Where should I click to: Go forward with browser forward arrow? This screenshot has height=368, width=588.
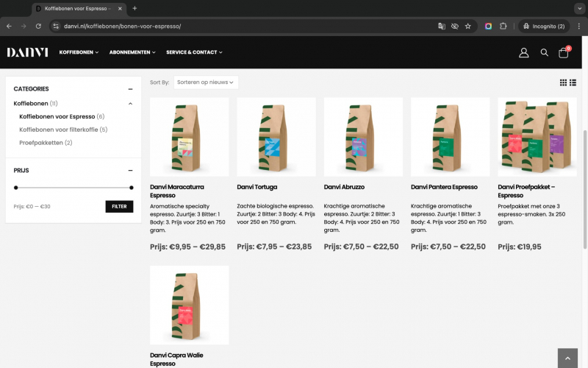tap(24, 26)
